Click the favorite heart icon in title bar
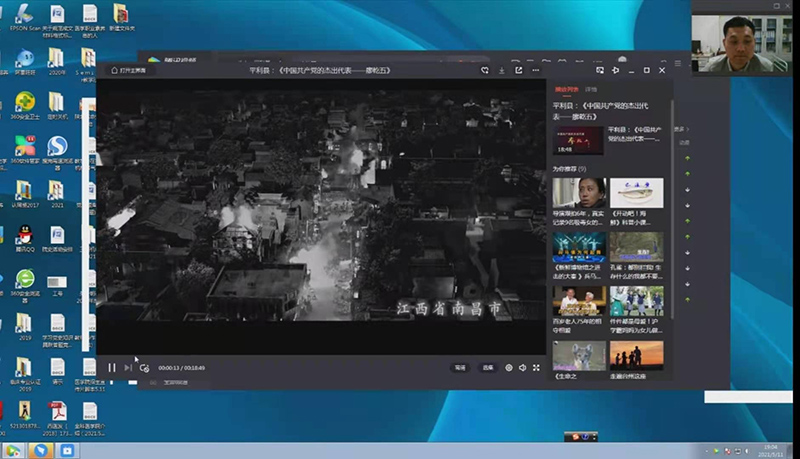Viewport: 800px width, 459px height. pos(485,70)
